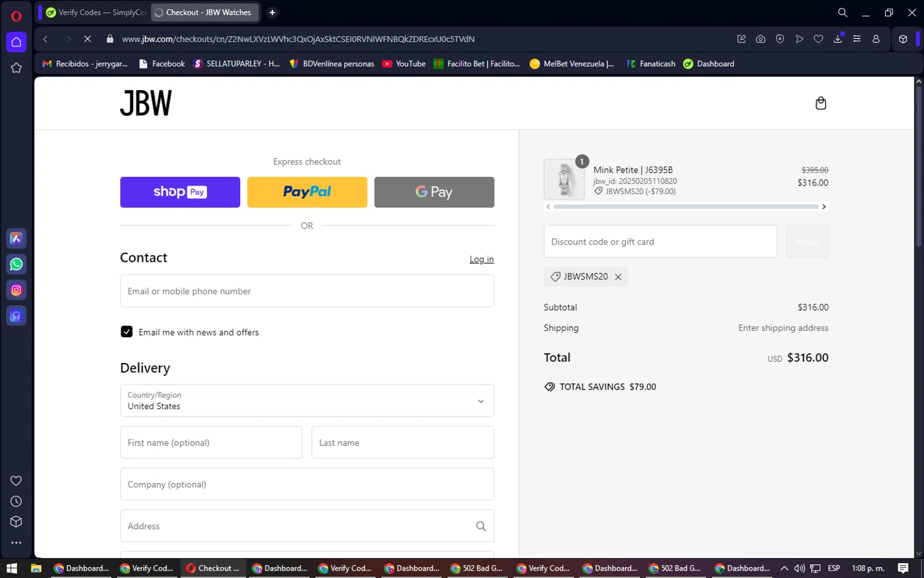Open Fanaticash bookmark

[x=650, y=63]
